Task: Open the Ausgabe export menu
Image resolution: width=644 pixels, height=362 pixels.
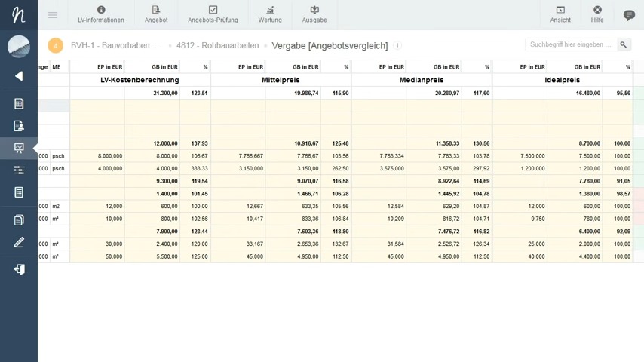Action: (314, 14)
